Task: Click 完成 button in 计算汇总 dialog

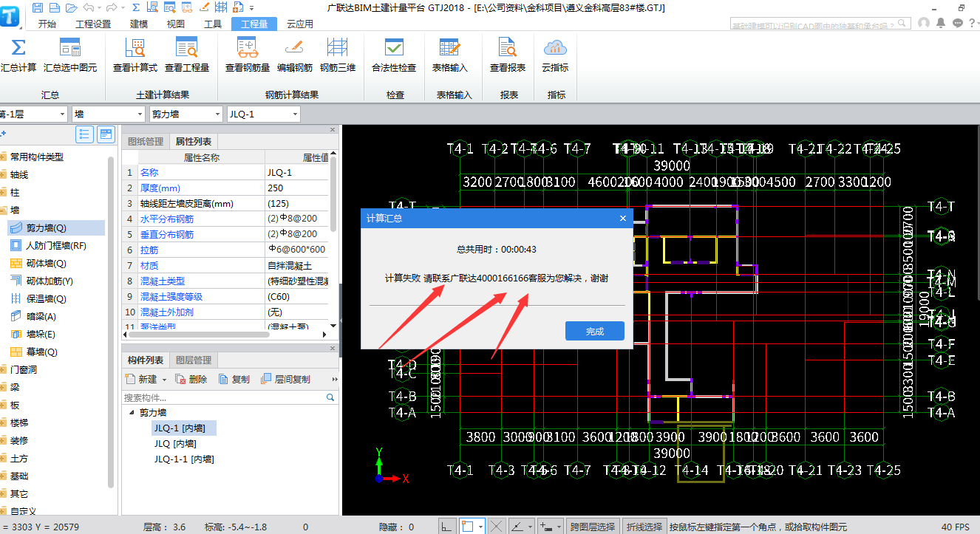Action: [x=595, y=331]
